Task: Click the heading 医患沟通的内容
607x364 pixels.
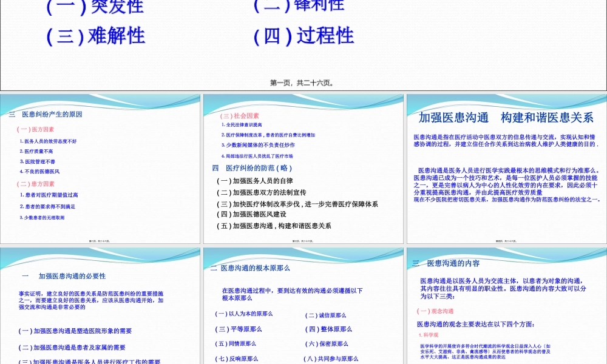Action: (452, 263)
